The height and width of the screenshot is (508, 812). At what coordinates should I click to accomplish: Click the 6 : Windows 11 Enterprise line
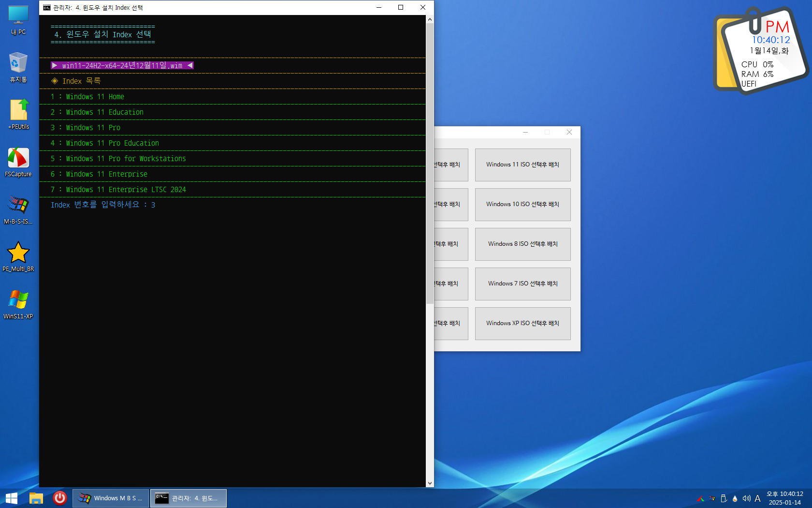[x=99, y=174]
